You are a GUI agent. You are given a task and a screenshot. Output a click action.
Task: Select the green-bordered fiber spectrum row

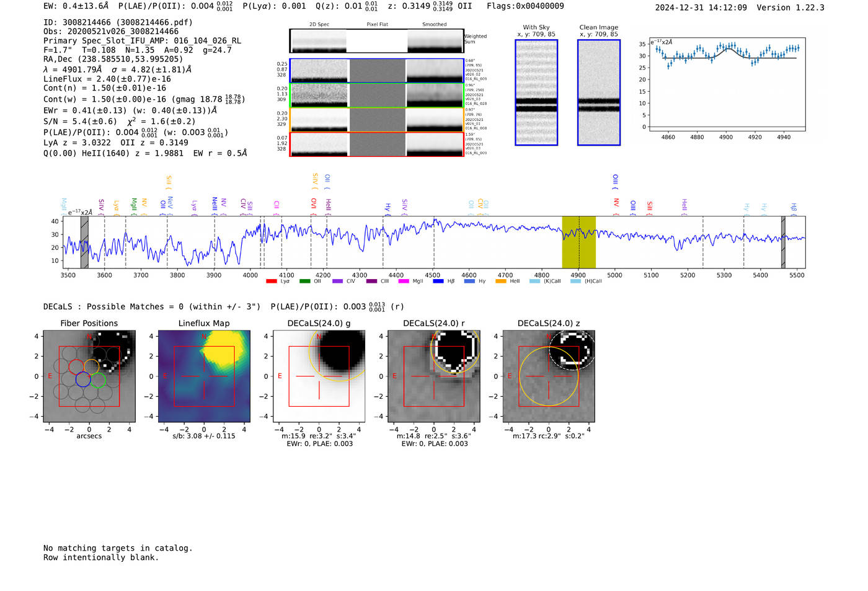376,95
